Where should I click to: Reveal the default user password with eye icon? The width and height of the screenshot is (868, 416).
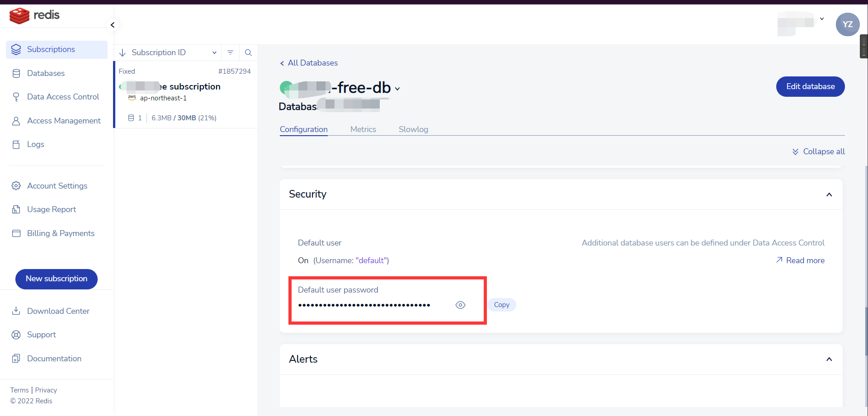460,305
